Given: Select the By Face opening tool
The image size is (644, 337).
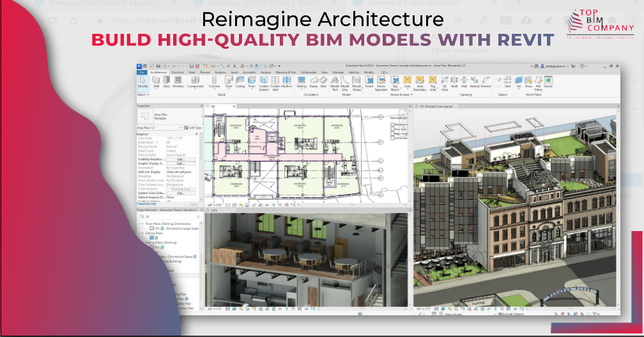Looking at the screenshot, I should tap(445, 84).
